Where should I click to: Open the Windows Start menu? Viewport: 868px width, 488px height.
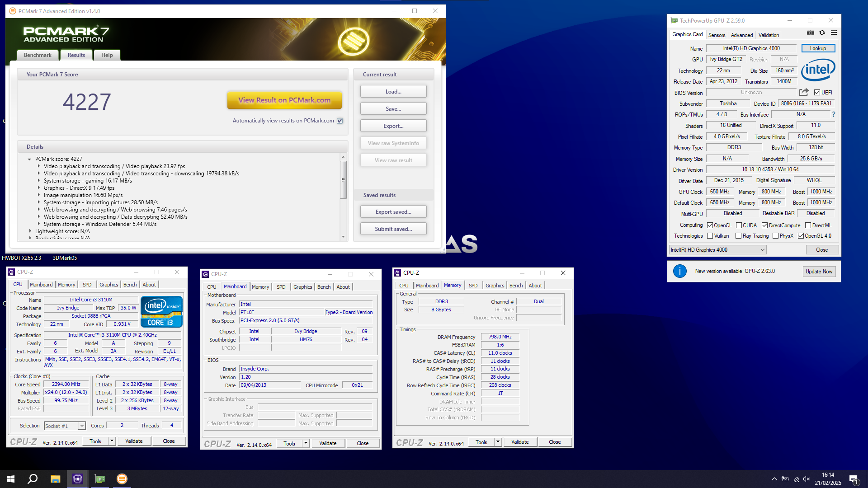[11, 479]
